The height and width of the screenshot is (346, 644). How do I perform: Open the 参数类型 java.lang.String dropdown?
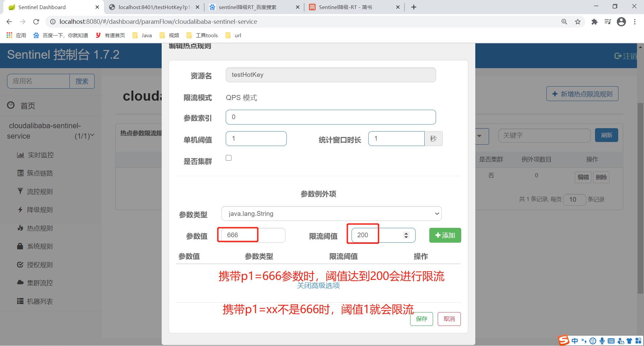[x=331, y=213]
